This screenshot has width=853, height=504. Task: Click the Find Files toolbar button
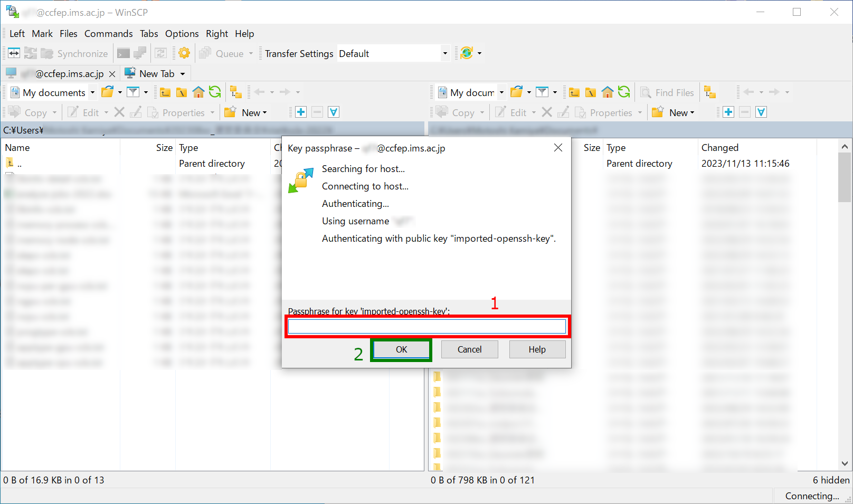pyautogui.click(x=667, y=92)
